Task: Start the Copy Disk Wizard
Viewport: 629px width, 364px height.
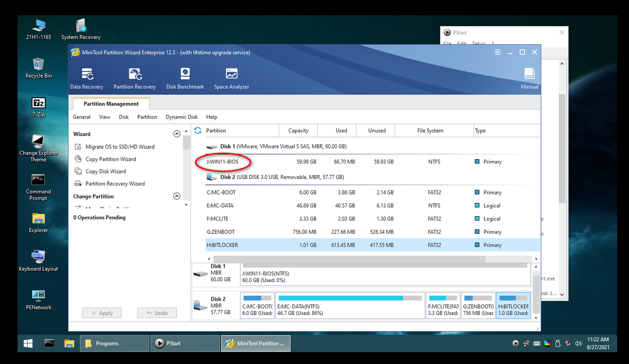Action: pyautogui.click(x=106, y=171)
